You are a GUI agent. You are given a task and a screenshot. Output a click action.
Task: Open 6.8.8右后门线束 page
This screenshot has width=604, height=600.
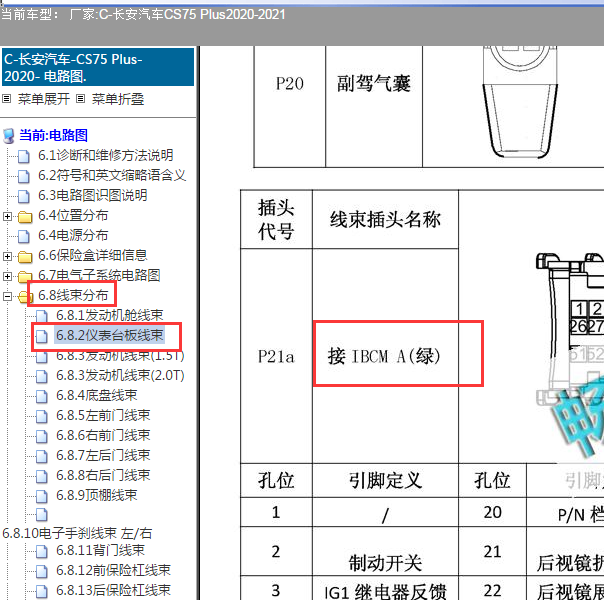[103, 475]
